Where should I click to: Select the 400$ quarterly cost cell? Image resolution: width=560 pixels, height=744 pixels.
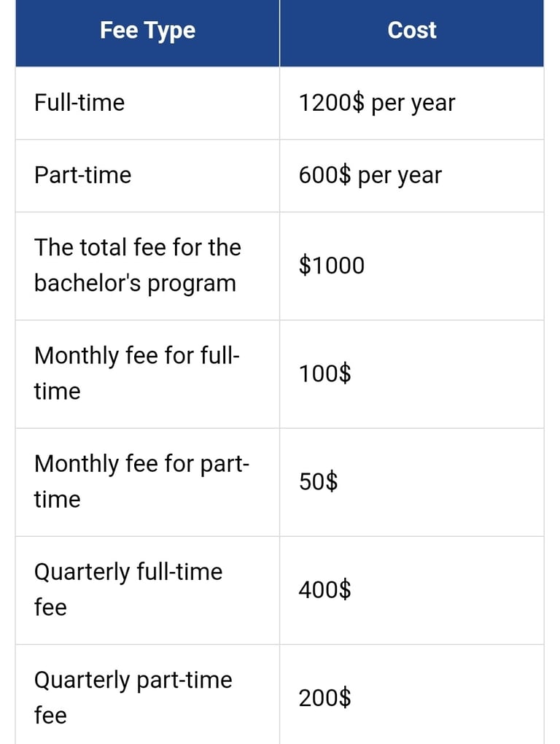324,589
